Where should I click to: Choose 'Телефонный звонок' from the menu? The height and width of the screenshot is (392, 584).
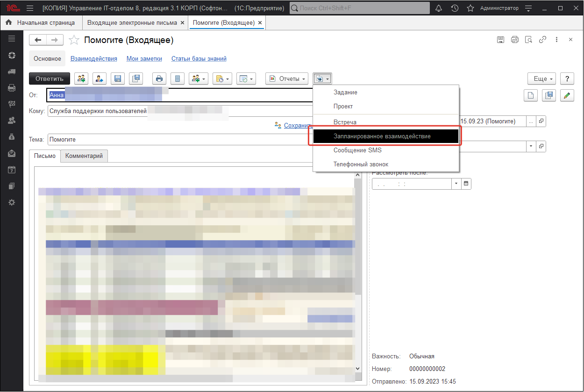360,164
